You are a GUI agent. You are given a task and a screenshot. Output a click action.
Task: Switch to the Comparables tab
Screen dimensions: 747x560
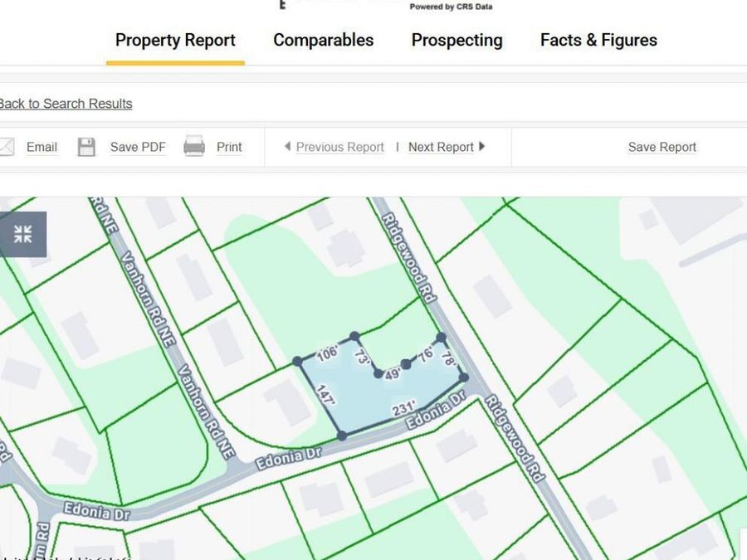(324, 40)
